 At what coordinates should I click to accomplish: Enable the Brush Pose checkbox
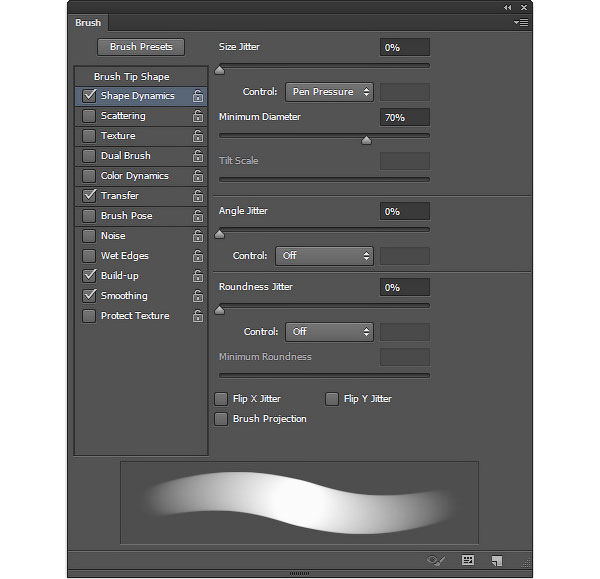89,216
